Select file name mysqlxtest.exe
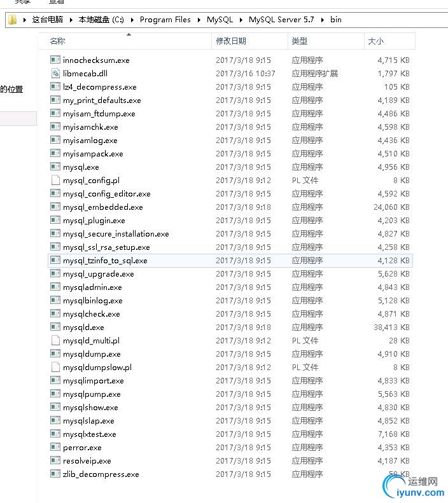The width and height of the screenshot is (448, 503). (x=90, y=434)
